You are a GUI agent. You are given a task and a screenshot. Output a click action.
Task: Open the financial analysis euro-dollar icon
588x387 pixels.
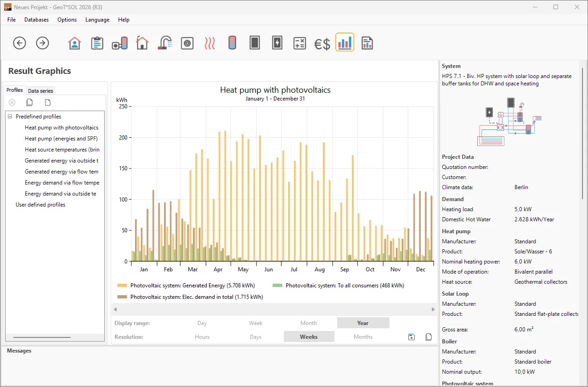(322, 44)
